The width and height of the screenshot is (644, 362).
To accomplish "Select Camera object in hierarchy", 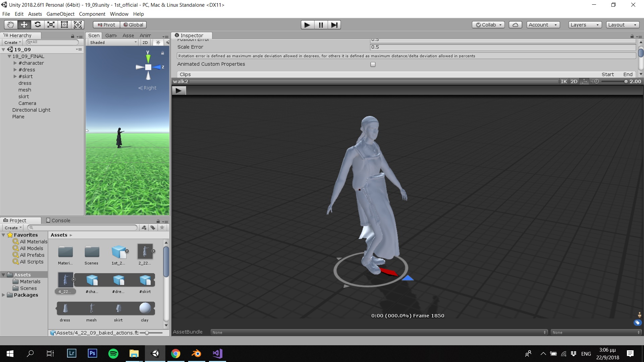I will click(27, 103).
